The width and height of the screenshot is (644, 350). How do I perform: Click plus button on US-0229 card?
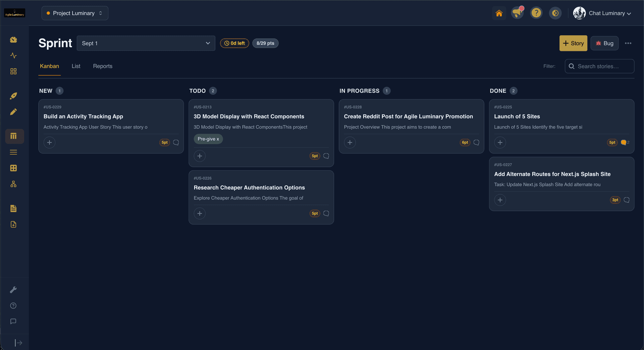coord(49,142)
